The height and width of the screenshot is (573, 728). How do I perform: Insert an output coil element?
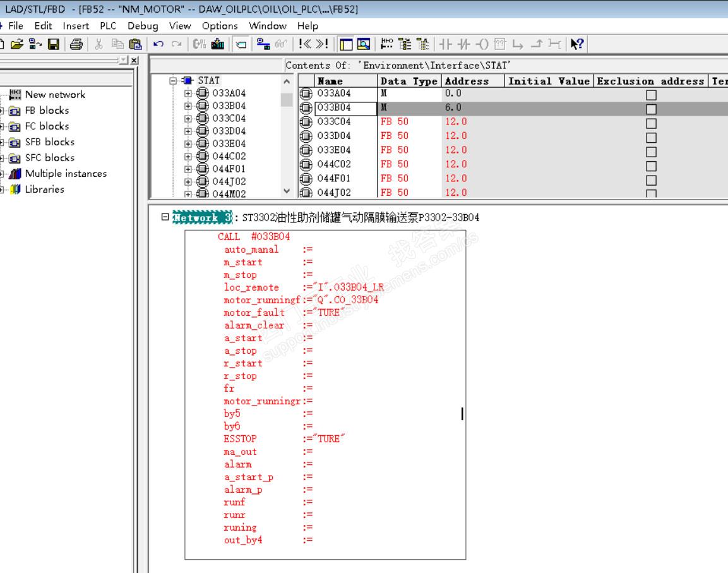482,44
